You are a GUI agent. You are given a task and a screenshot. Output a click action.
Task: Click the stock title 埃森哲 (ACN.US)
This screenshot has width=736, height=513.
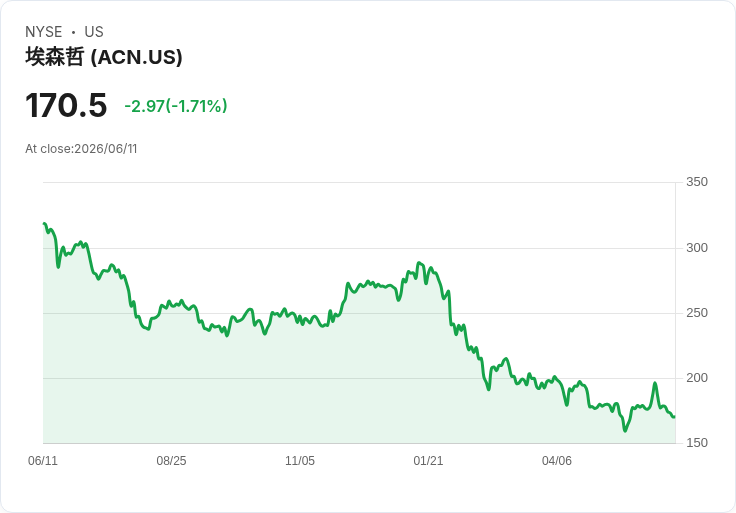pos(104,57)
